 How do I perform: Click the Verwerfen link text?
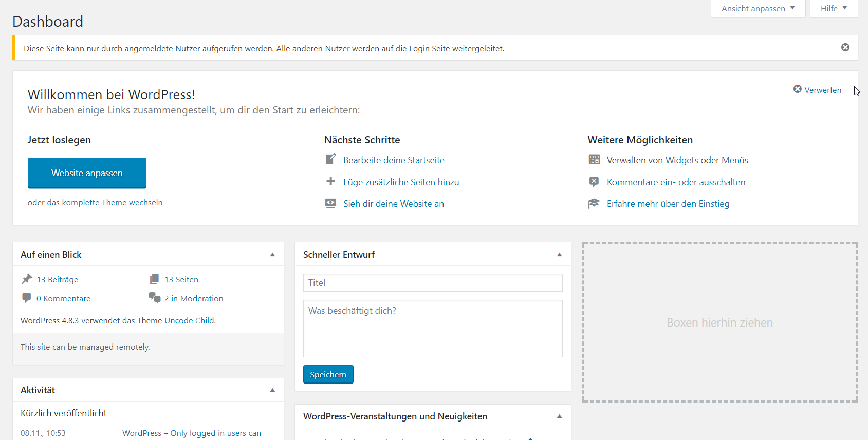[823, 90]
